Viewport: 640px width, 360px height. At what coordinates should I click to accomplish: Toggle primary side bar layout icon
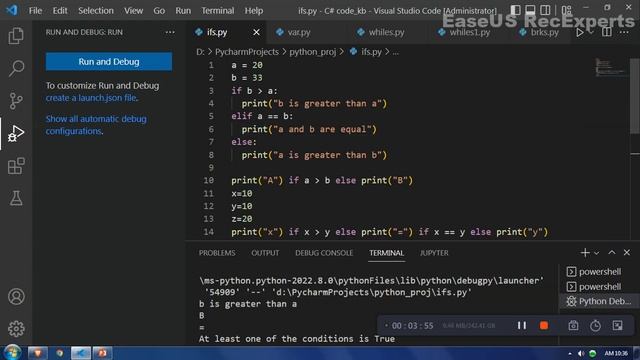(516, 10)
